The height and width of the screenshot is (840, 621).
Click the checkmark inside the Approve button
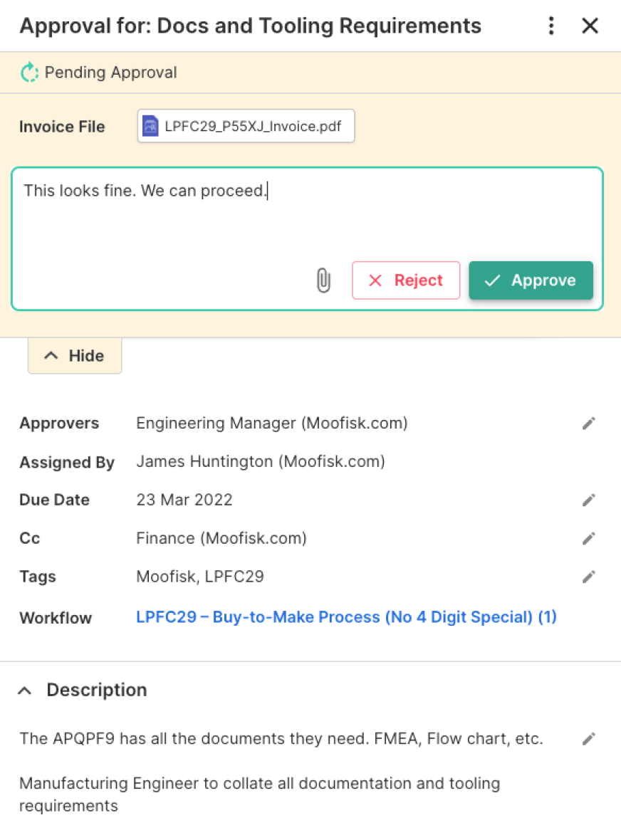tap(492, 280)
